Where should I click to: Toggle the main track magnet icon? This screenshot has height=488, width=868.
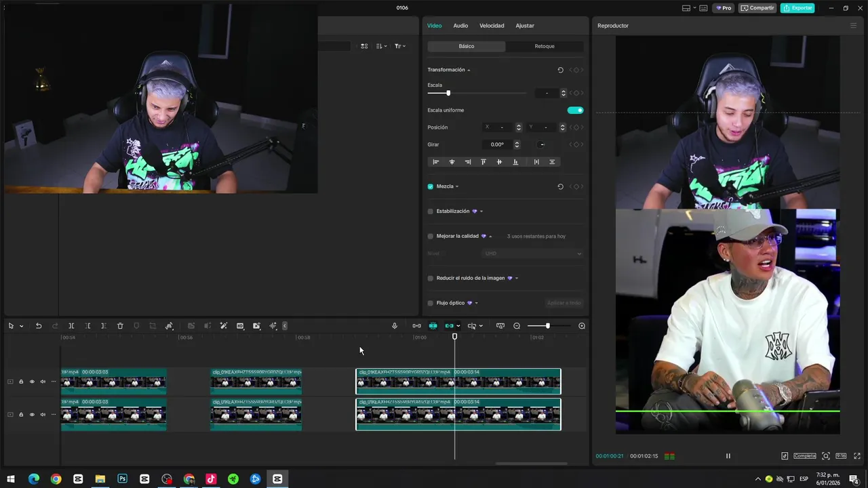click(416, 326)
